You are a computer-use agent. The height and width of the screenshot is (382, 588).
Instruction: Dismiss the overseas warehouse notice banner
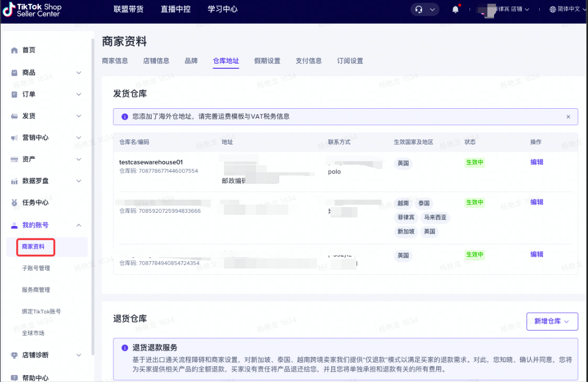pyautogui.click(x=568, y=117)
